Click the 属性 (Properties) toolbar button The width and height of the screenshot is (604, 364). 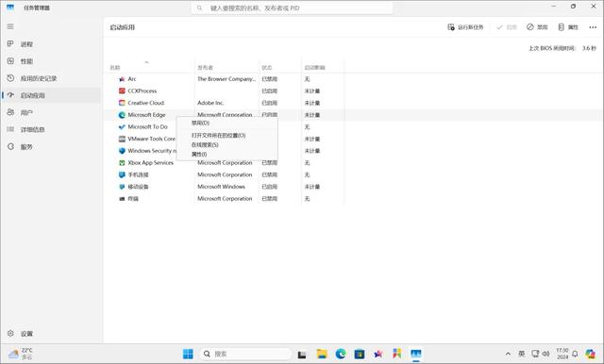coord(568,27)
